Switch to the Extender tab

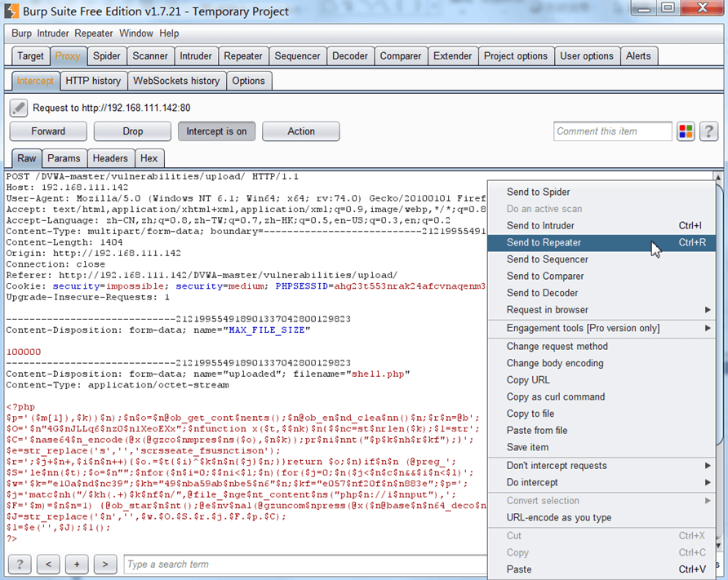(452, 56)
